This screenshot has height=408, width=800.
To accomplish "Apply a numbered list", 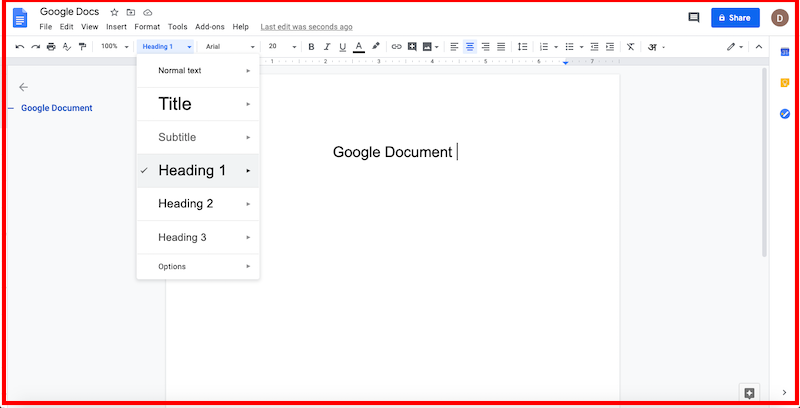I will 544,47.
